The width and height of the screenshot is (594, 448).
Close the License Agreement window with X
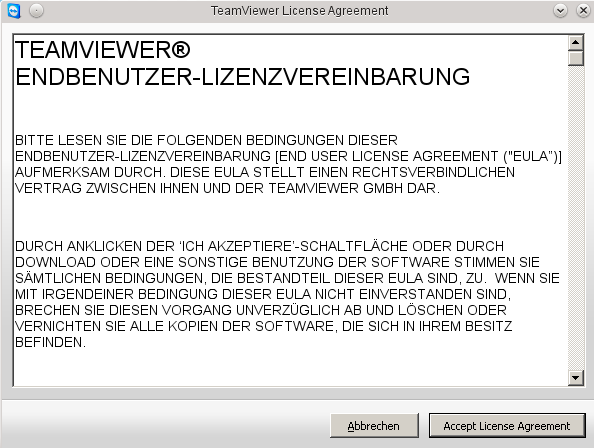coord(583,11)
